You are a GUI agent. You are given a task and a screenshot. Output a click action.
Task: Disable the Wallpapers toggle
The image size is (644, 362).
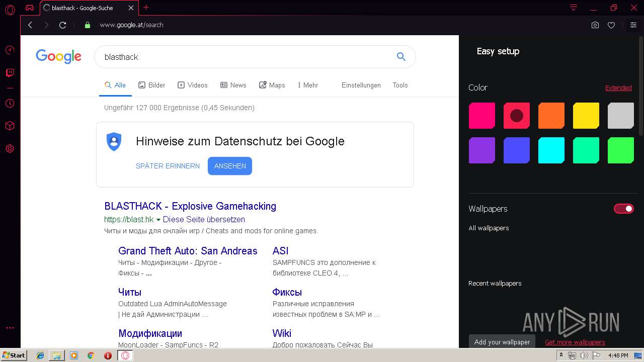pyautogui.click(x=624, y=209)
